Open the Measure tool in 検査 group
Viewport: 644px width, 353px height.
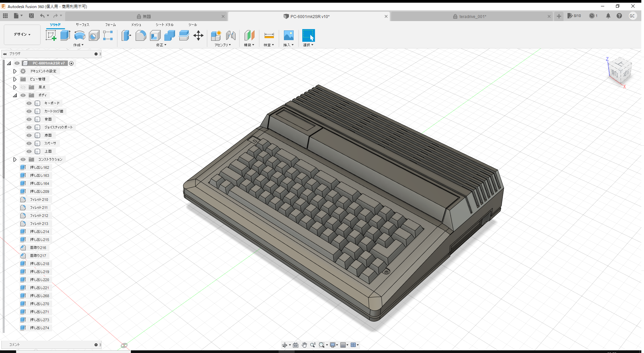269,35
